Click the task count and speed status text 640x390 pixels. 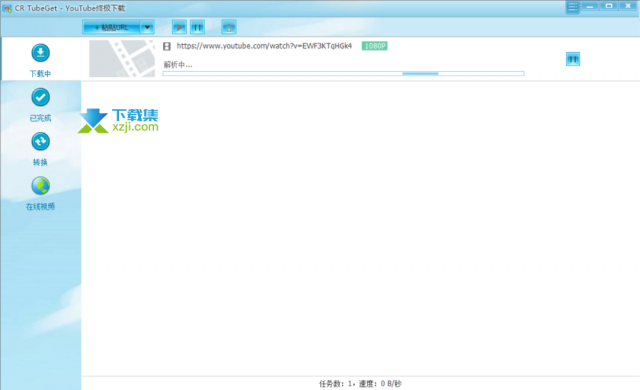360,383
